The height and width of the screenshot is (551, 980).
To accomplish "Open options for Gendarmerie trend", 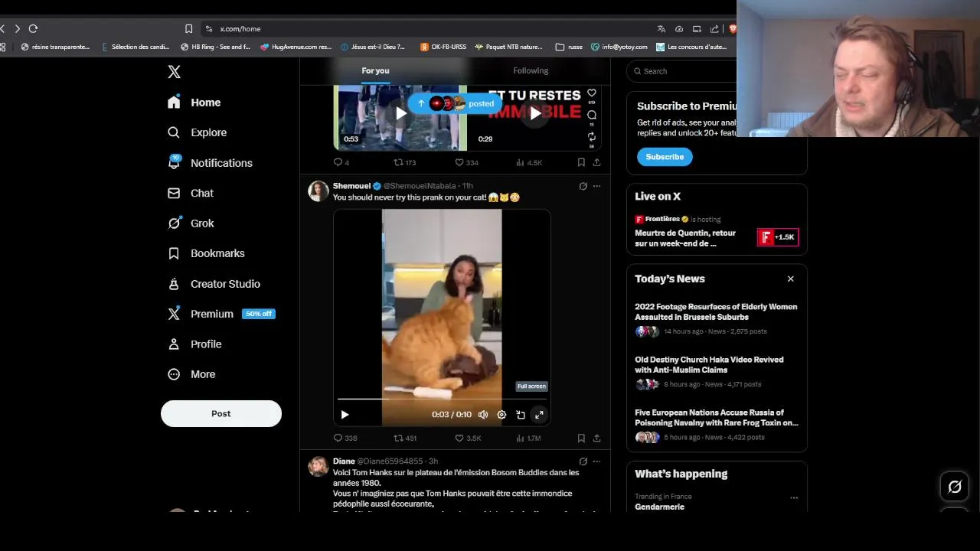I will (x=794, y=497).
